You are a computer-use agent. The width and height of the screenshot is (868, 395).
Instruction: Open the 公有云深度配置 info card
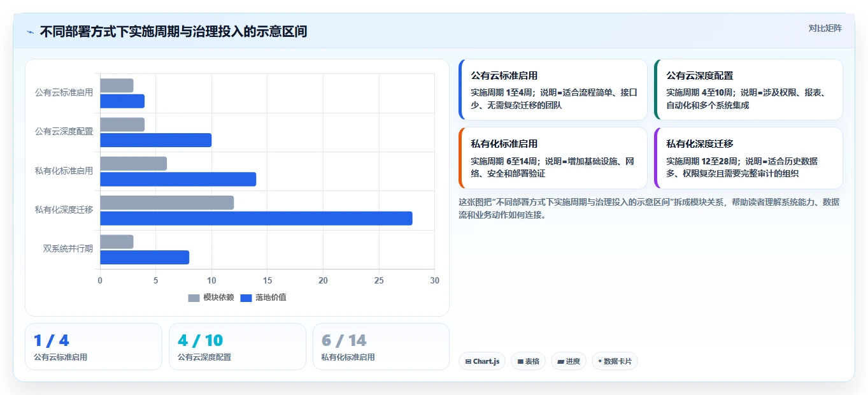748,90
